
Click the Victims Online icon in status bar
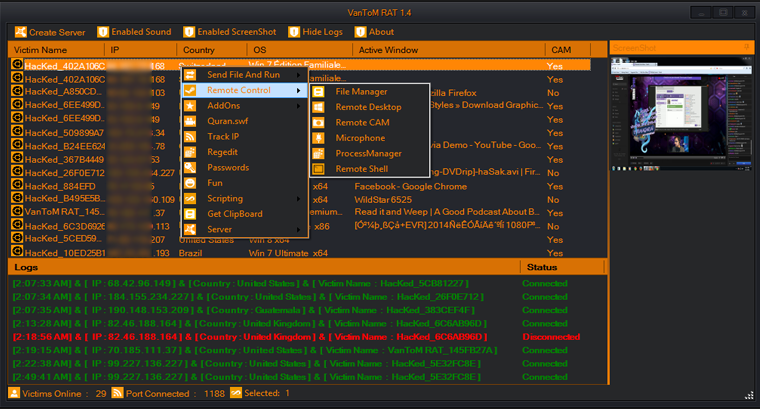click(x=14, y=393)
